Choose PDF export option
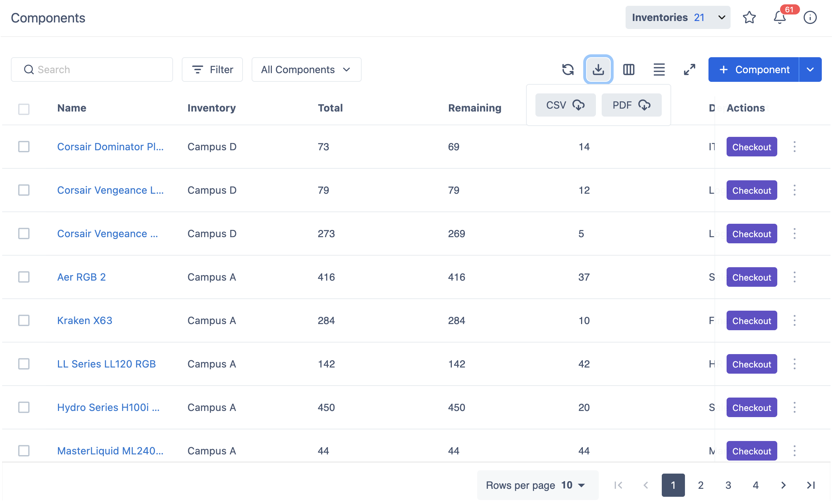Image resolution: width=837 pixels, height=504 pixels. tap(631, 105)
